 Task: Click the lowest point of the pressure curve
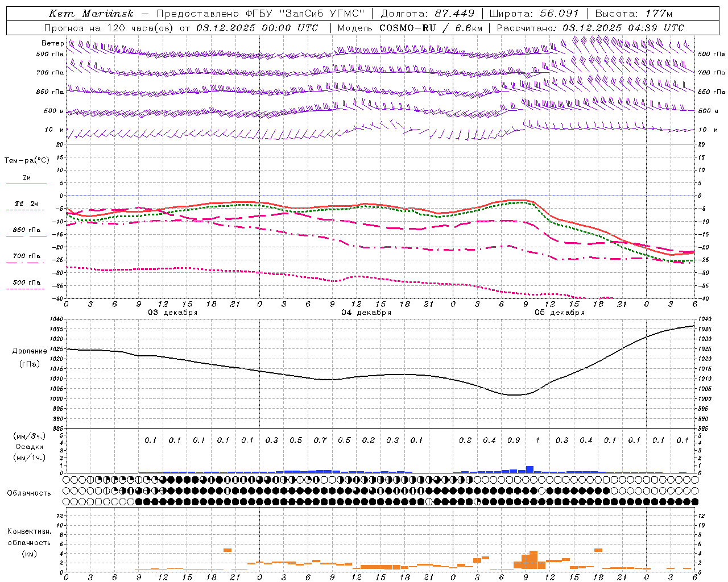[x=514, y=395]
